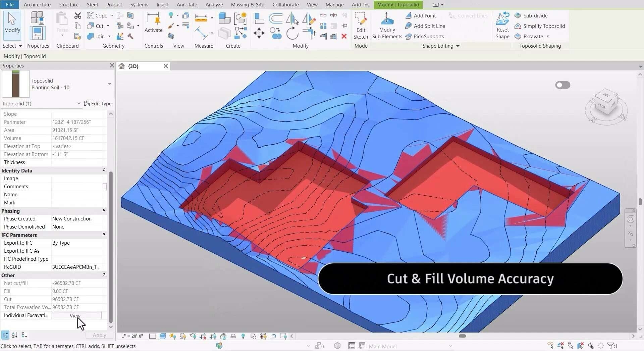
Task: Click the red Delete X icon
Action: point(344,36)
